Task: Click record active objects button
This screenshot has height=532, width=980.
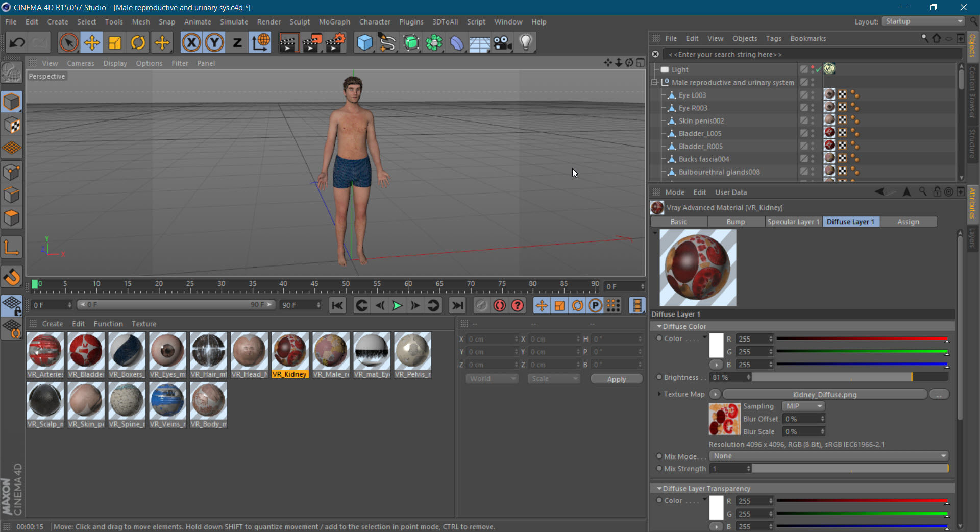Action: pos(481,305)
